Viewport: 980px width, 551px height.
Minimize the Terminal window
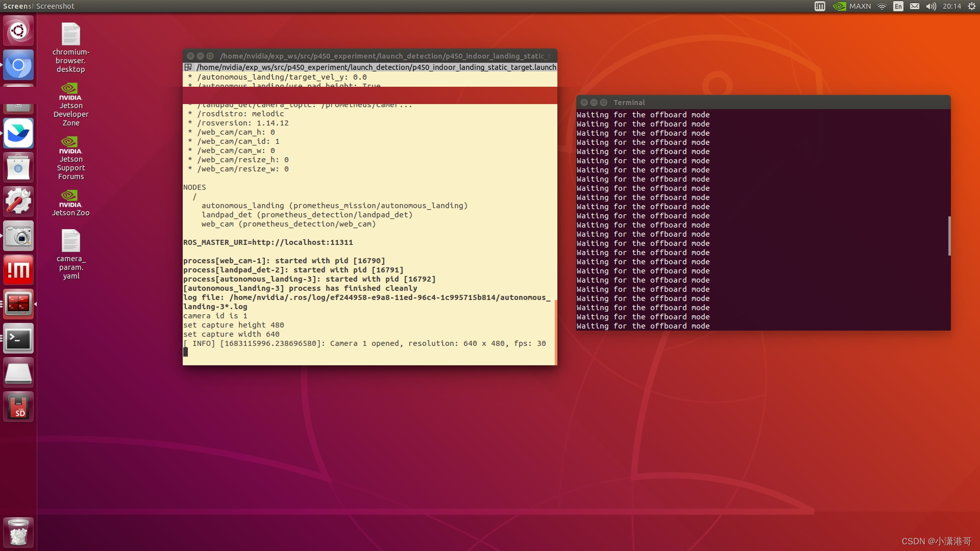point(594,103)
